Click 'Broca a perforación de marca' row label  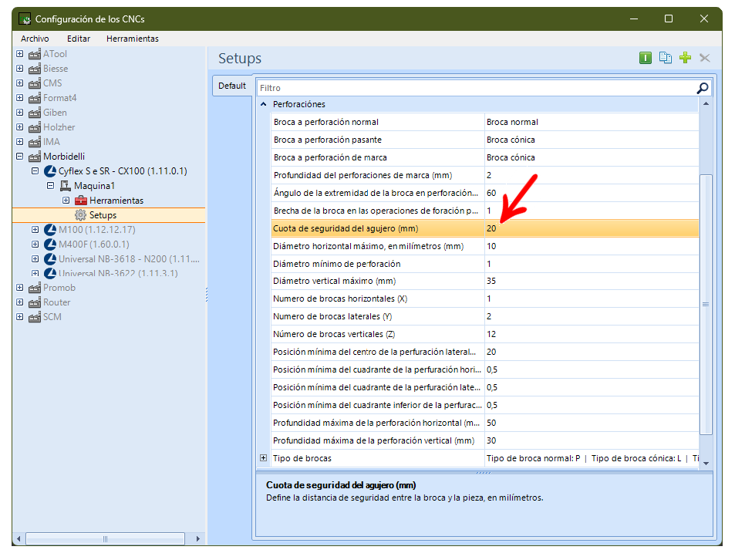[x=330, y=157]
